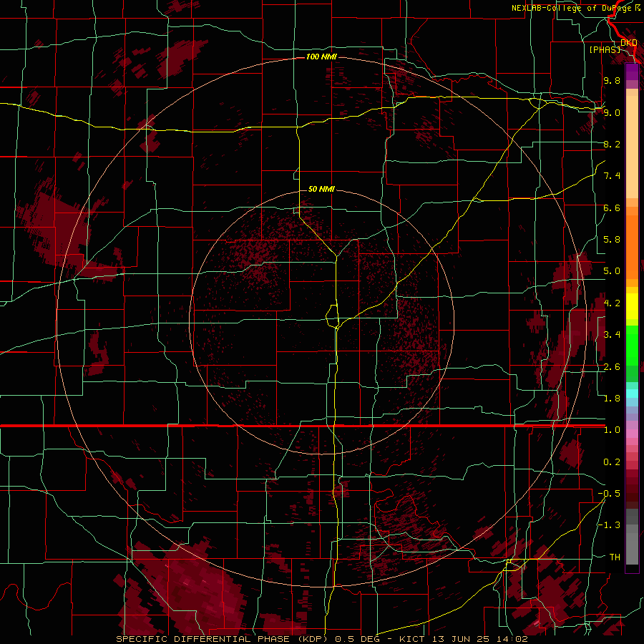644x644 pixels.
Task: Click the 9.8 value on color scale
Action: pyautogui.click(x=612, y=80)
